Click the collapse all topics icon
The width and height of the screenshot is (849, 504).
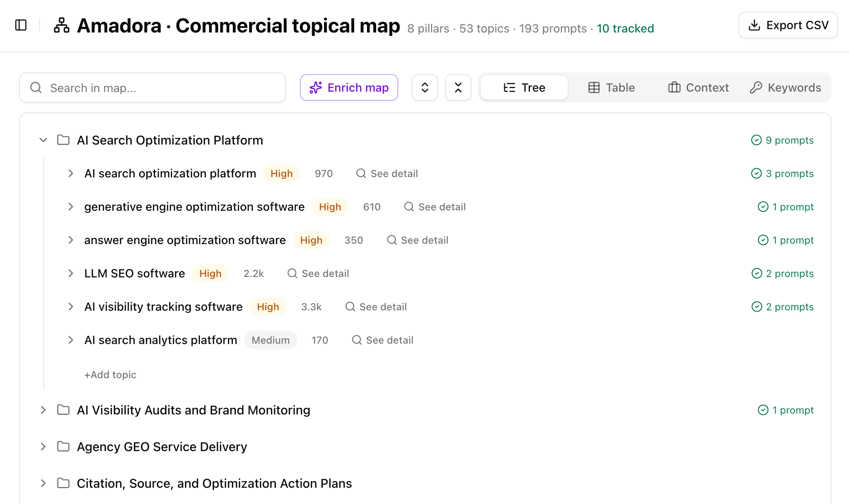tap(458, 87)
